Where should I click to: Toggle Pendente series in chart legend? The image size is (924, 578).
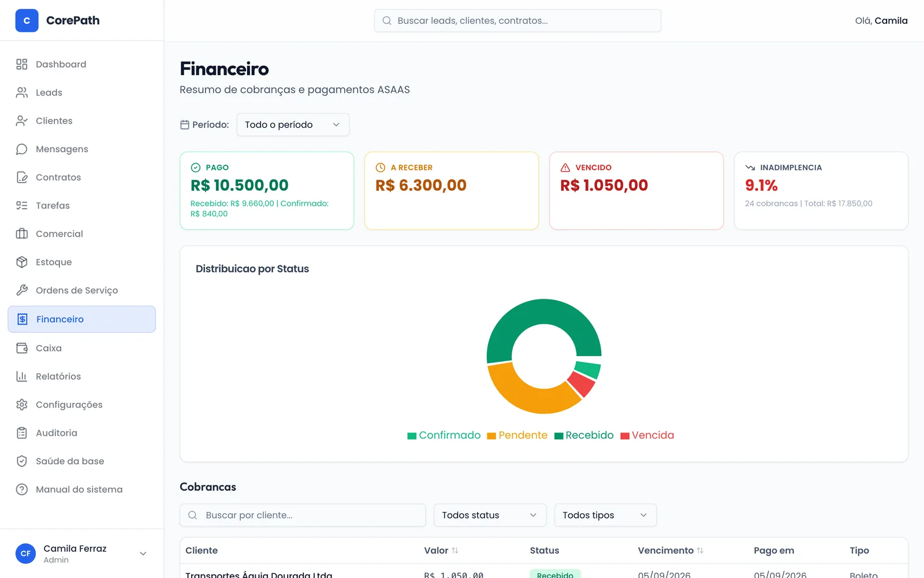tap(517, 435)
